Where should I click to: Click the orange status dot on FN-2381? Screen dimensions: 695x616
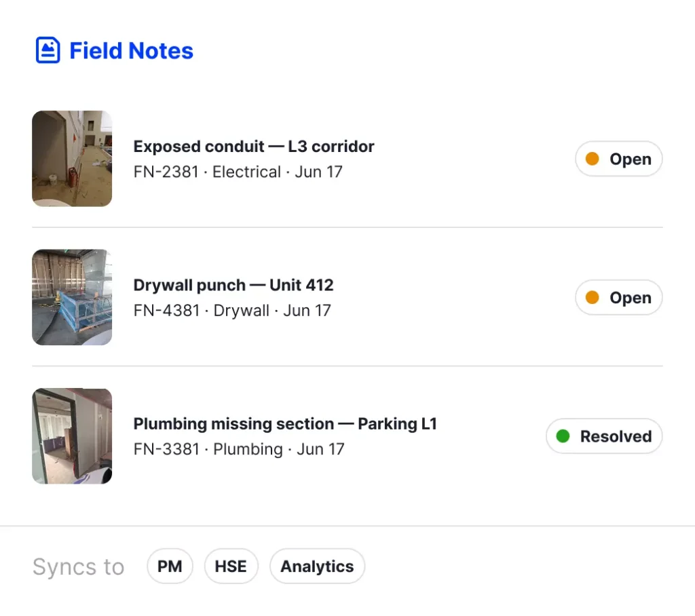coord(592,159)
